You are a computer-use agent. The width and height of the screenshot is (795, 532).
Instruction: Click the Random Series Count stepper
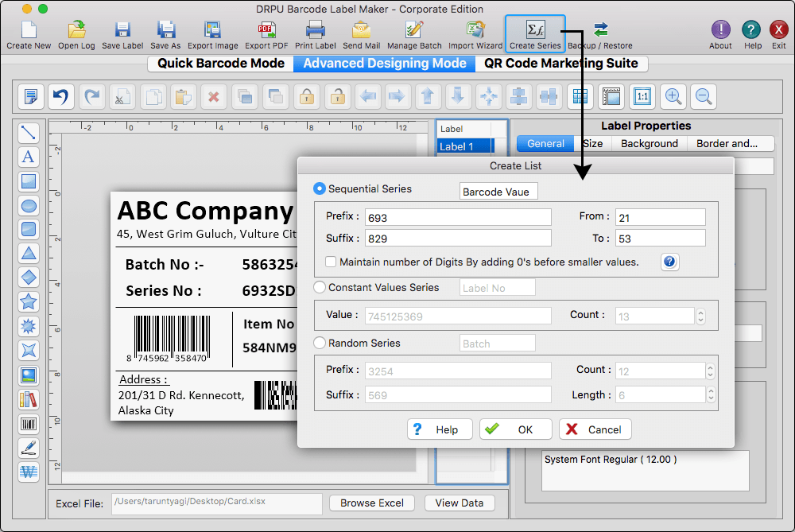click(710, 371)
